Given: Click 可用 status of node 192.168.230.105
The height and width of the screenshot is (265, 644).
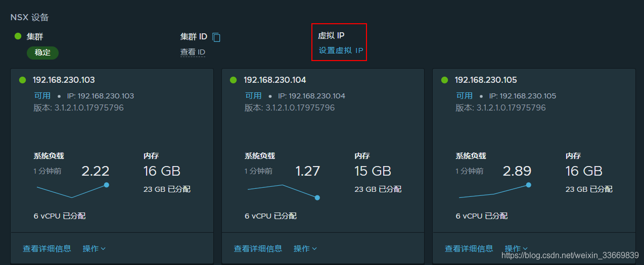Looking at the screenshot, I should [x=465, y=95].
